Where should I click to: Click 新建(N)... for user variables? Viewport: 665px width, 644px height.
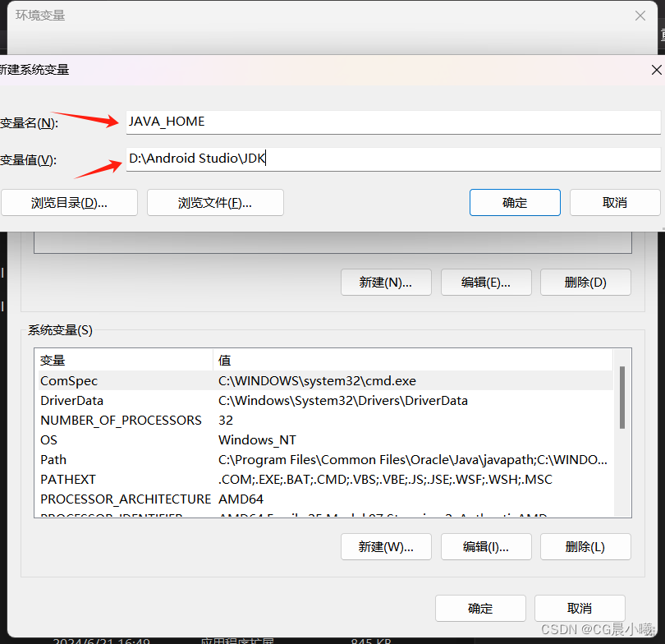(386, 282)
